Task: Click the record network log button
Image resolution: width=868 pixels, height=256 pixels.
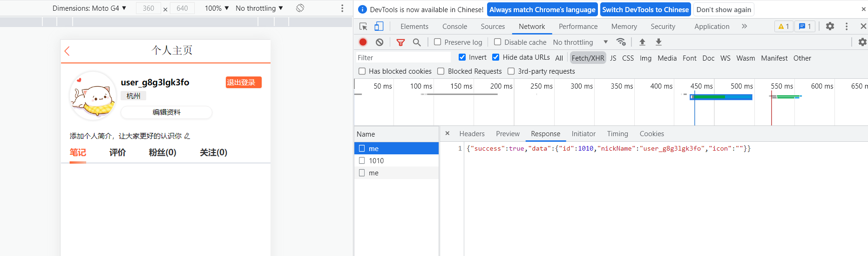Action: pos(363,42)
